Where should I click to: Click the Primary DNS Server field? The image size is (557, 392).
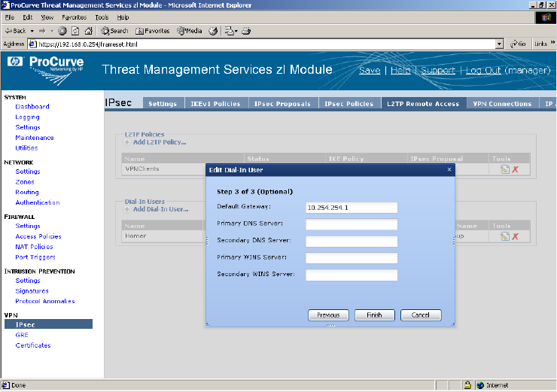point(352,224)
